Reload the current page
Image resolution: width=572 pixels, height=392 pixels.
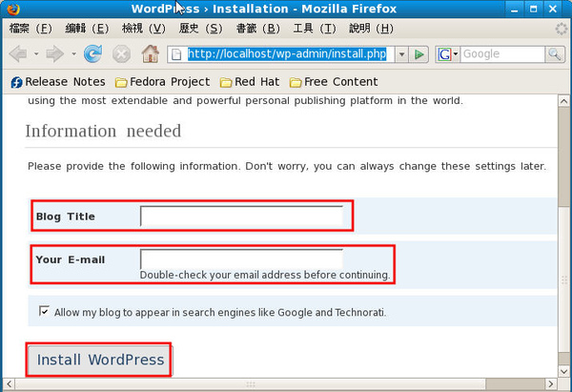click(x=92, y=54)
